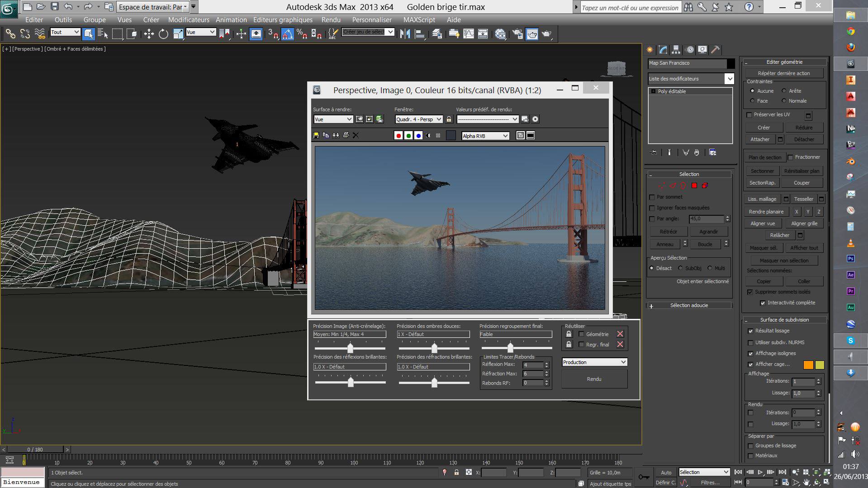This screenshot has height=488, width=868.
Task: Activate the Rotate tool
Action: pos(163,34)
